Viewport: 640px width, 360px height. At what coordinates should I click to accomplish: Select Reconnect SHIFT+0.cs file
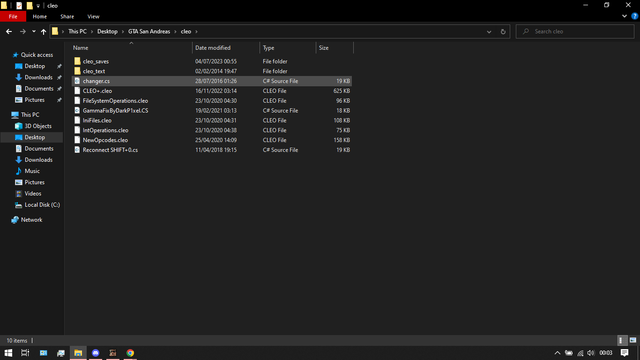pyautogui.click(x=211, y=150)
